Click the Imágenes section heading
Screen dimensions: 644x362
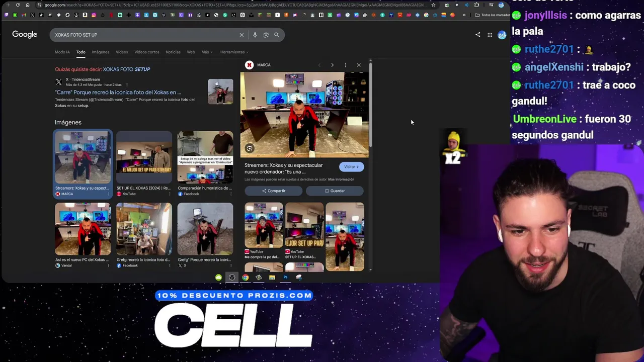tap(68, 122)
